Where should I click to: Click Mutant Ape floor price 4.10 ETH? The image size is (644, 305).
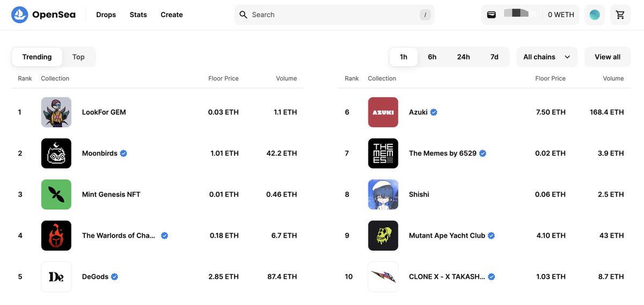click(551, 236)
